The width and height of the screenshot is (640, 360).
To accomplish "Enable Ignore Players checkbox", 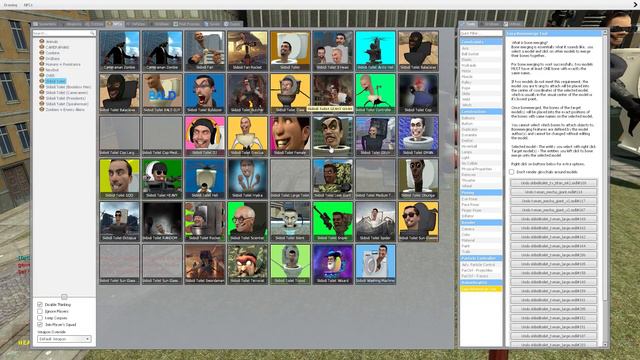I will (x=40, y=311).
